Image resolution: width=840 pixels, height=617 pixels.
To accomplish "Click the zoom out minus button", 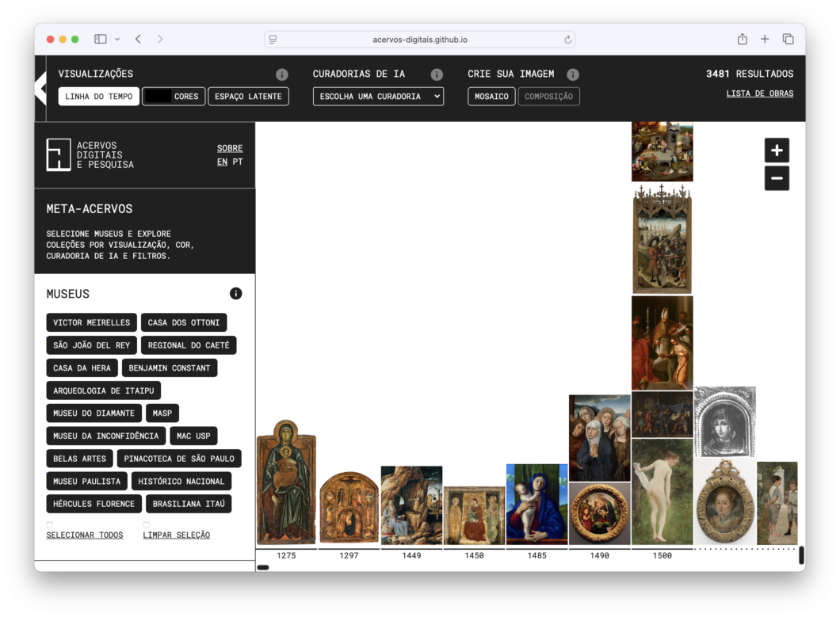I will pyautogui.click(x=777, y=179).
